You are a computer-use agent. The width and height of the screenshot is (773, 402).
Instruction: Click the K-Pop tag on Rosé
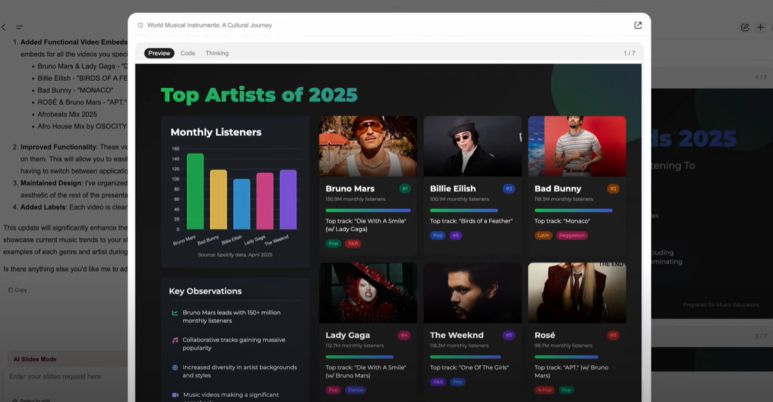(545, 390)
